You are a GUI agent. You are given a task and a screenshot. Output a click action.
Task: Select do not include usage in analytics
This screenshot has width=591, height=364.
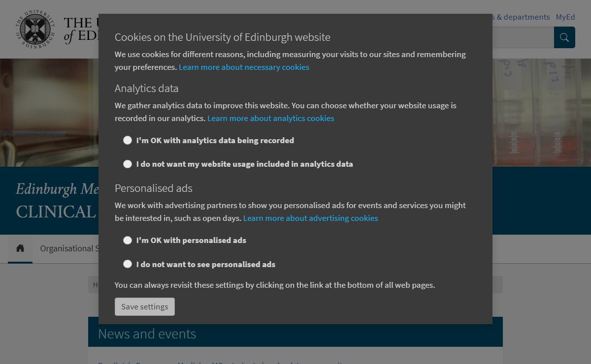[128, 164]
